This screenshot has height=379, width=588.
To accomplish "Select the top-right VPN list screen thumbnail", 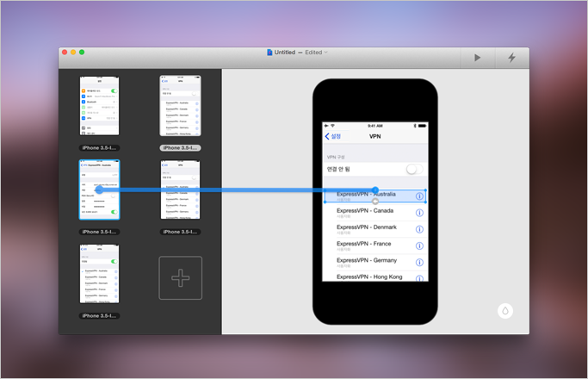I will (x=181, y=105).
